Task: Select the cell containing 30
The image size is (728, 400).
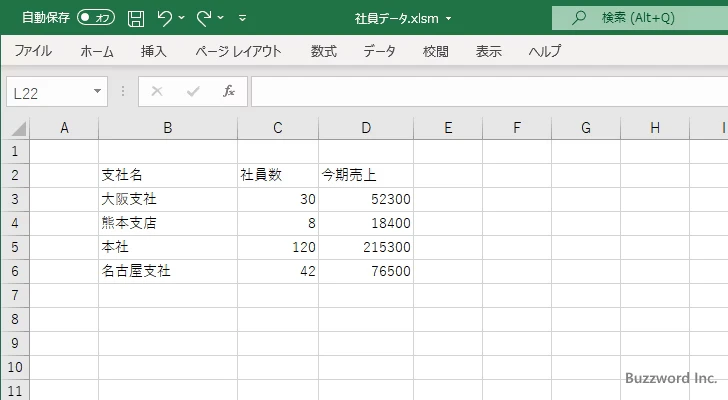Action: tap(278, 200)
